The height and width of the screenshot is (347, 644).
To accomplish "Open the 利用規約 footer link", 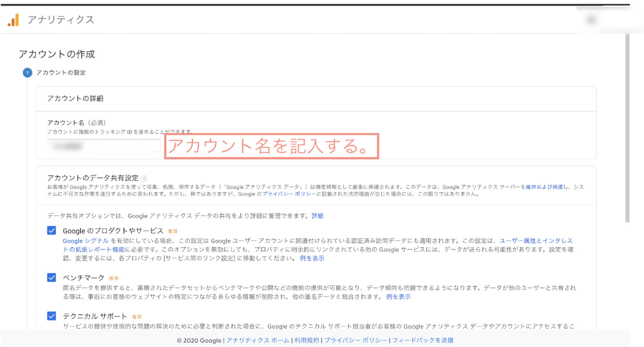I will point(307,341).
